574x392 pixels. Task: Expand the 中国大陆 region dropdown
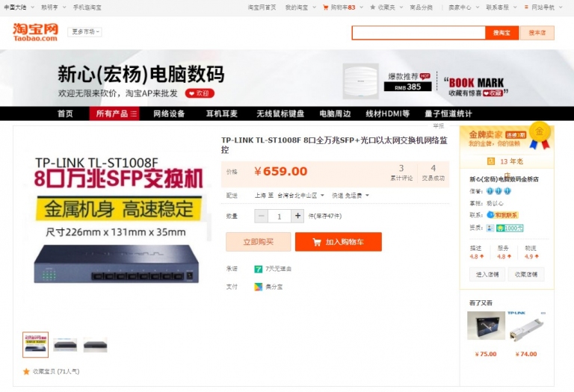click(19, 7)
